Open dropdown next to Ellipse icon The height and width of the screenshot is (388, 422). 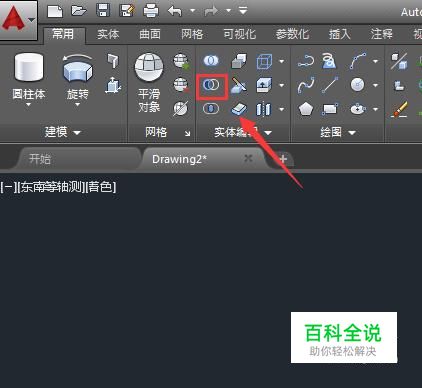(x=376, y=109)
